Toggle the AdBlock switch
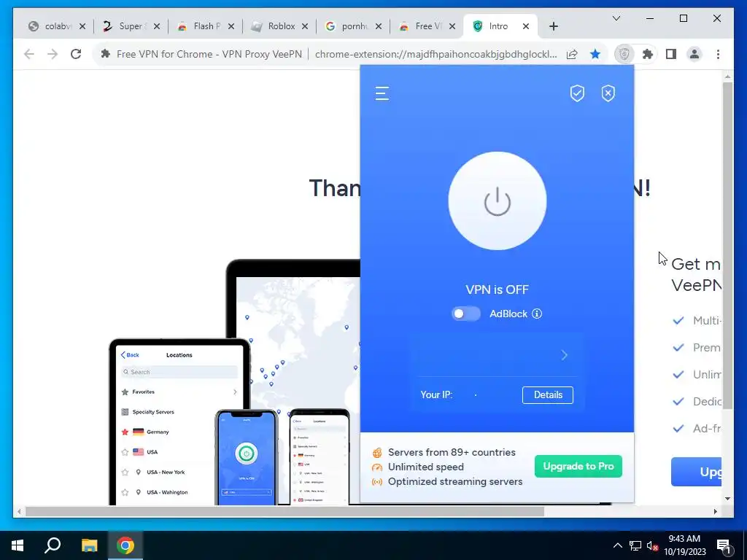Image resolution: width=747 pixels, height=560 pixels. 466,314
